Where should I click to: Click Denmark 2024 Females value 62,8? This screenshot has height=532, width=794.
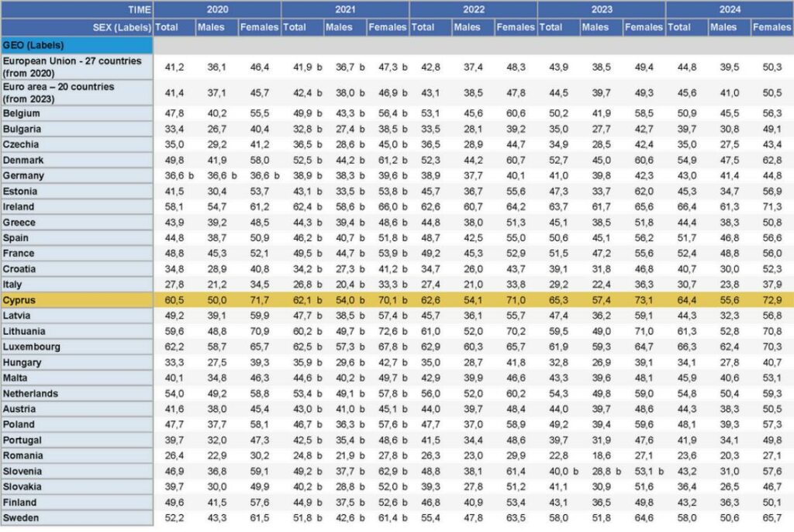(772, 161)
